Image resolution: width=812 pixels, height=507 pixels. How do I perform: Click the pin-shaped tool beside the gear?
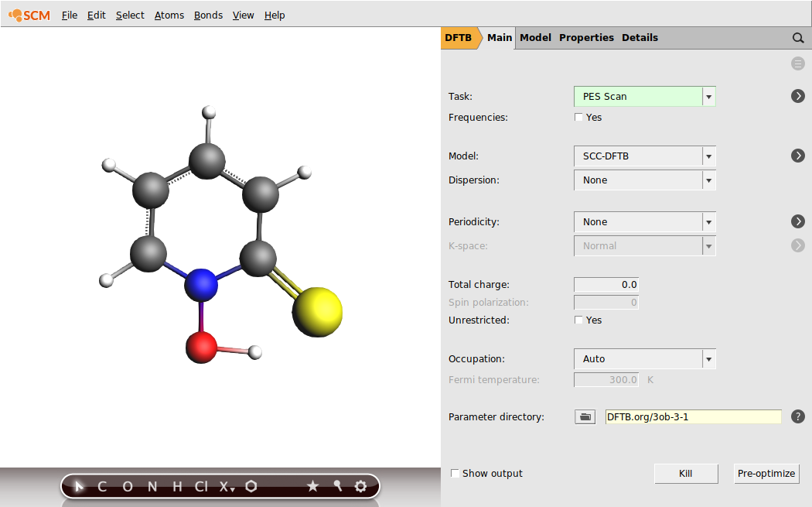coord(338,486)
